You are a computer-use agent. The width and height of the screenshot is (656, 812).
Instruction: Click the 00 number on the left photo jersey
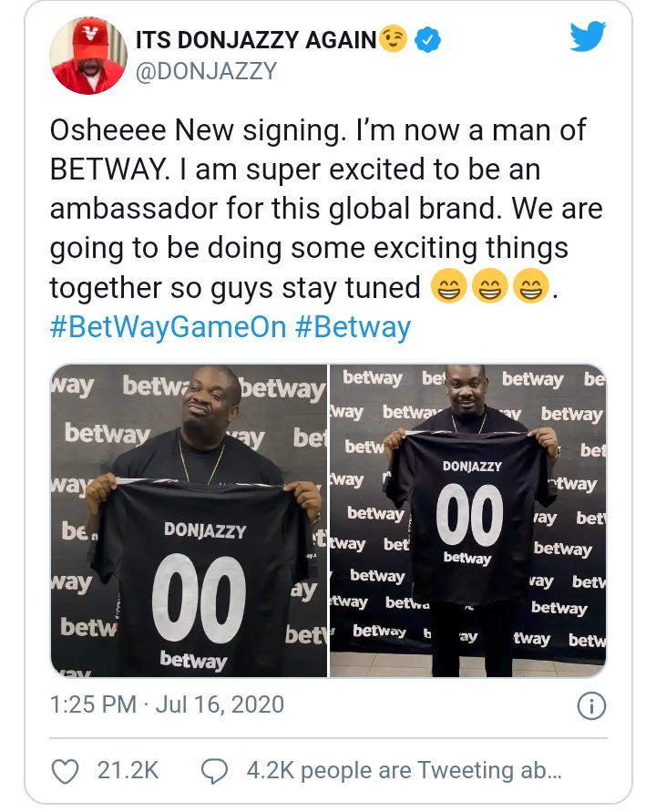[199, 596]
